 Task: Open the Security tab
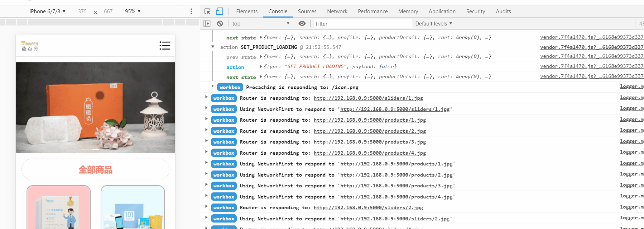(x=476, y=11)
